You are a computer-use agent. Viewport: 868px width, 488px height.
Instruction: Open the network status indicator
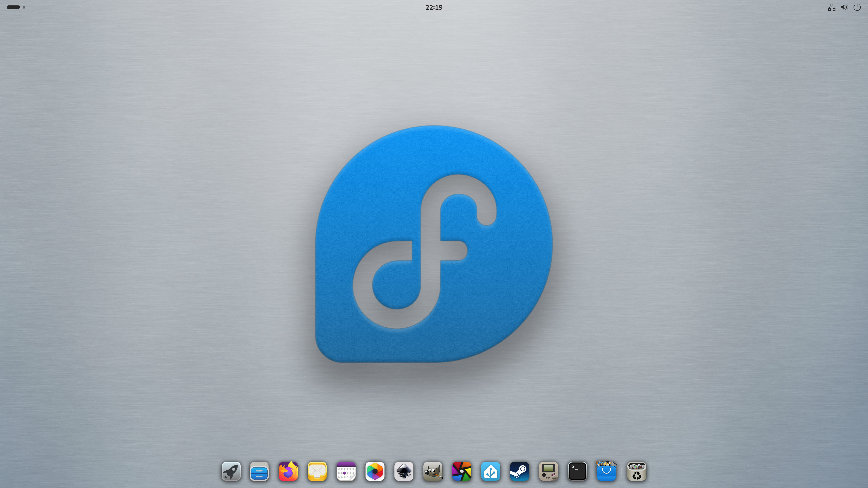pyautogui.click(x=832, y=7)
